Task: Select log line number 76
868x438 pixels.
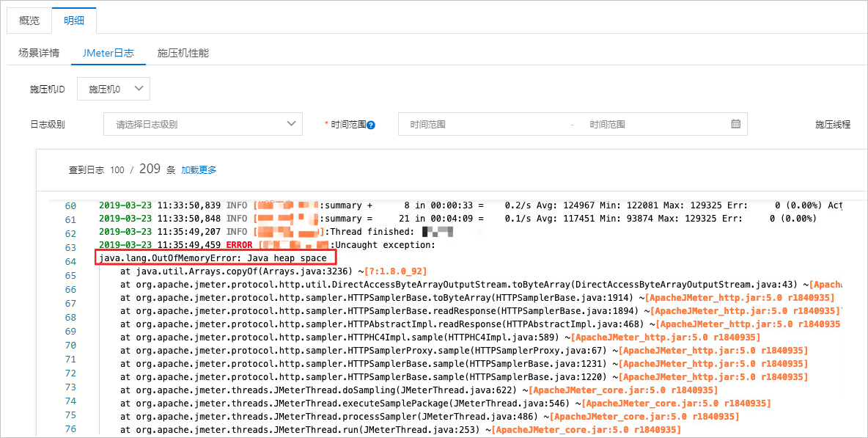Action: pyautogui.click(x=70, y=428)
